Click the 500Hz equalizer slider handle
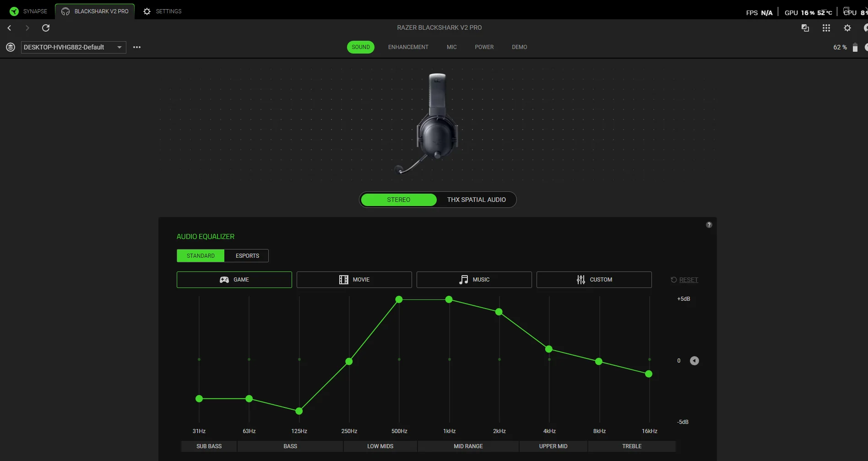 [x=399, y=299]
